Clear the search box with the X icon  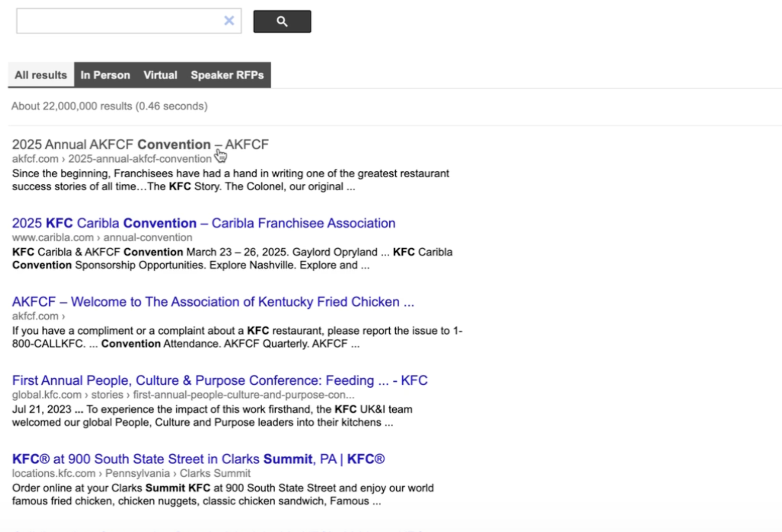coord(229,20)
